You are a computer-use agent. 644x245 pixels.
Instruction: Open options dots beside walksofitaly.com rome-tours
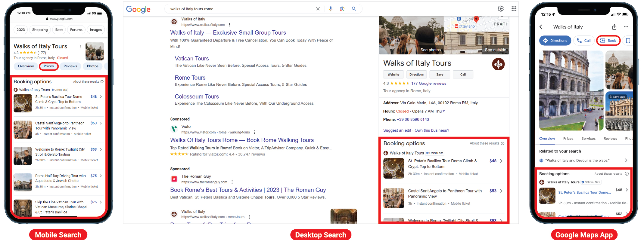(249, 217)
